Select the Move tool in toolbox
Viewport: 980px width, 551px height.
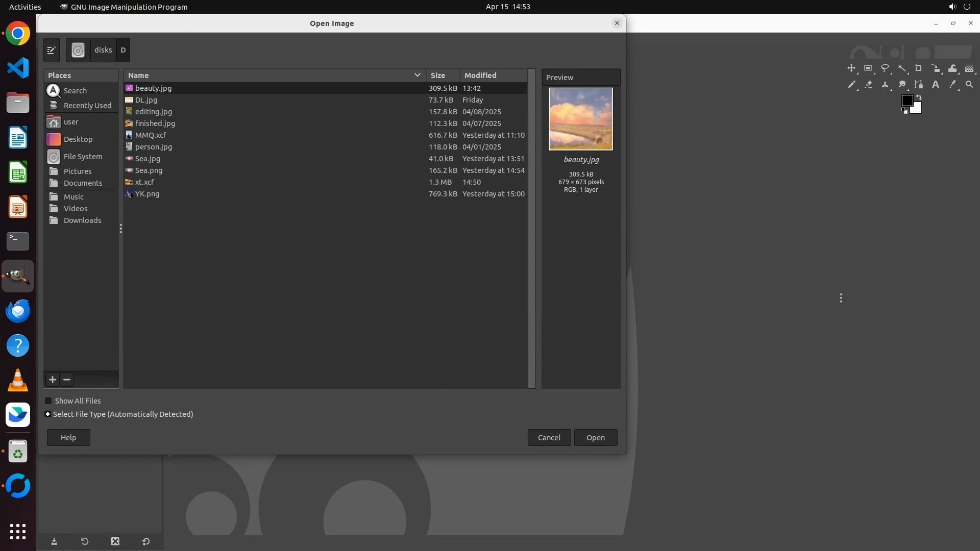851,68
